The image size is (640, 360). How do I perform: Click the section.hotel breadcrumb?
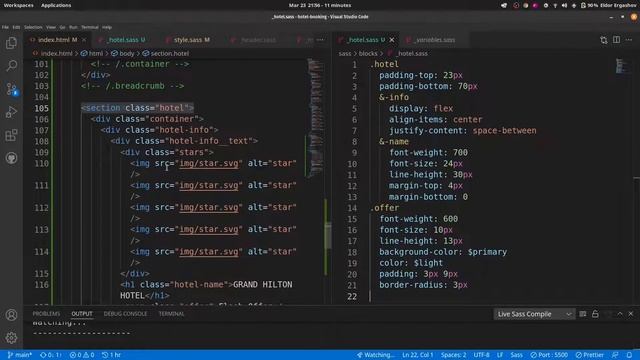[165, 53]
